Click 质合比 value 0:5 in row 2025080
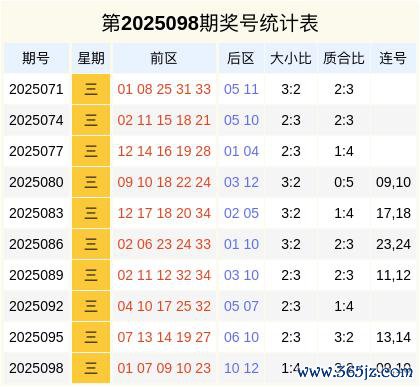The image size is (420, 387). click(344, 182)
